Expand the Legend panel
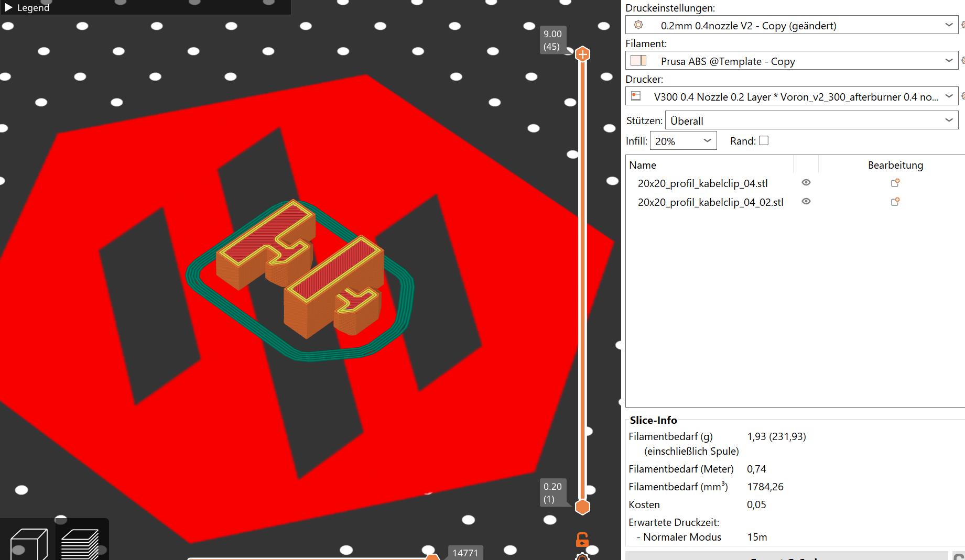Image resolution: width=965 pixels, height=560 pixels. (8, 7)
